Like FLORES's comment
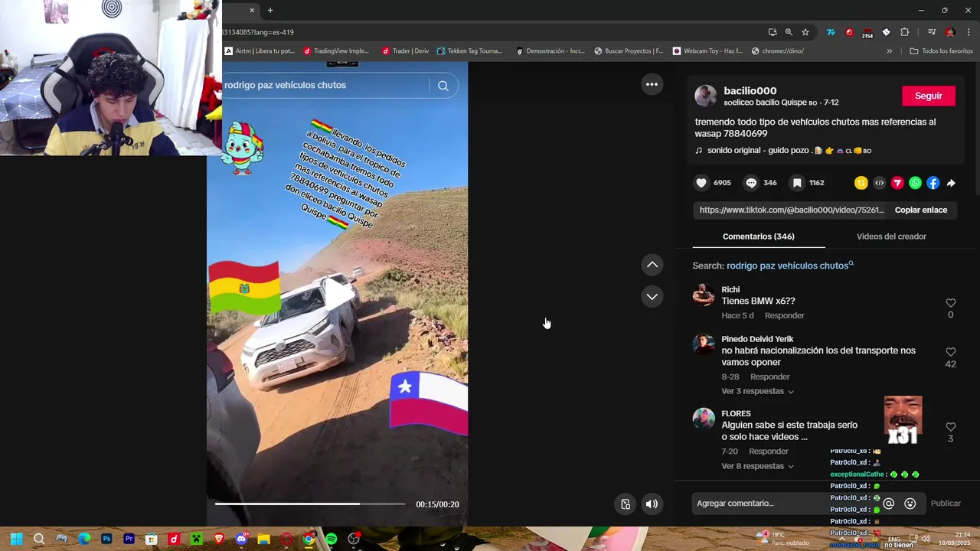Screen dimensions: 980x551 [x=951, y=427]
